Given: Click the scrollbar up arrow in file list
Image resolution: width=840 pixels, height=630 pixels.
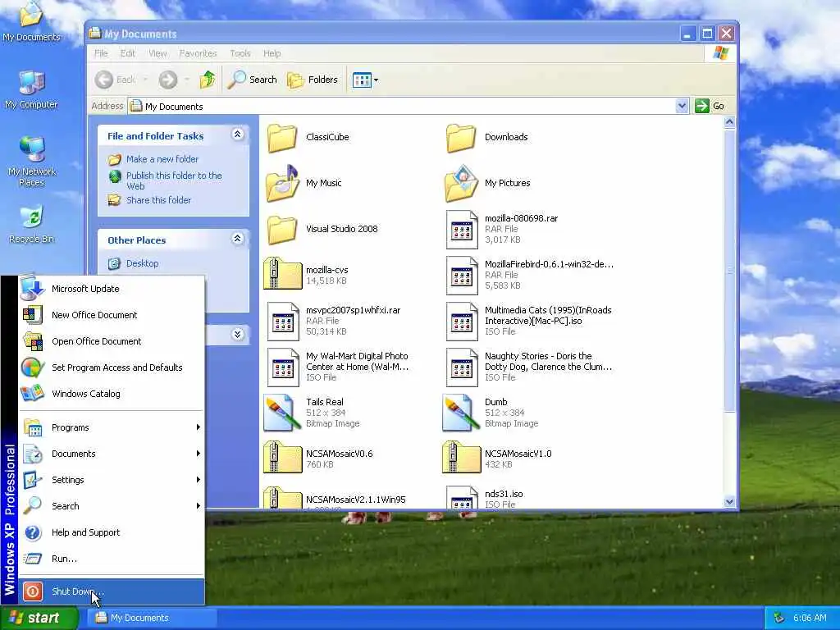Looking at the screenshot, I should tap(729, 122).
